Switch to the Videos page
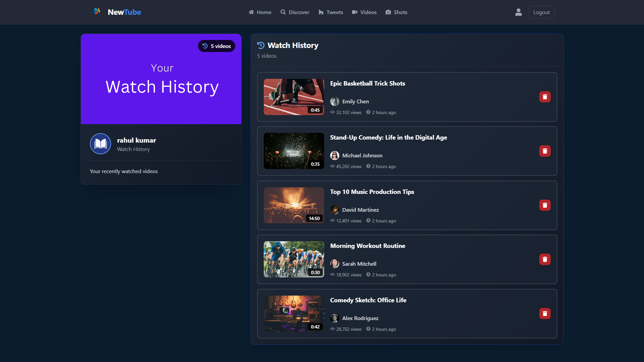The height and width of the screenshot is (362, 644). coord(364,12)
